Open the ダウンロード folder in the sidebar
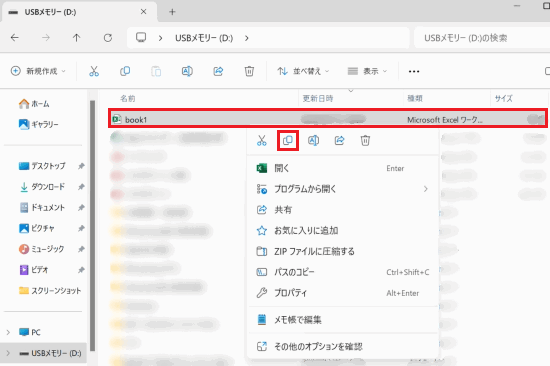 pos(42,187)
